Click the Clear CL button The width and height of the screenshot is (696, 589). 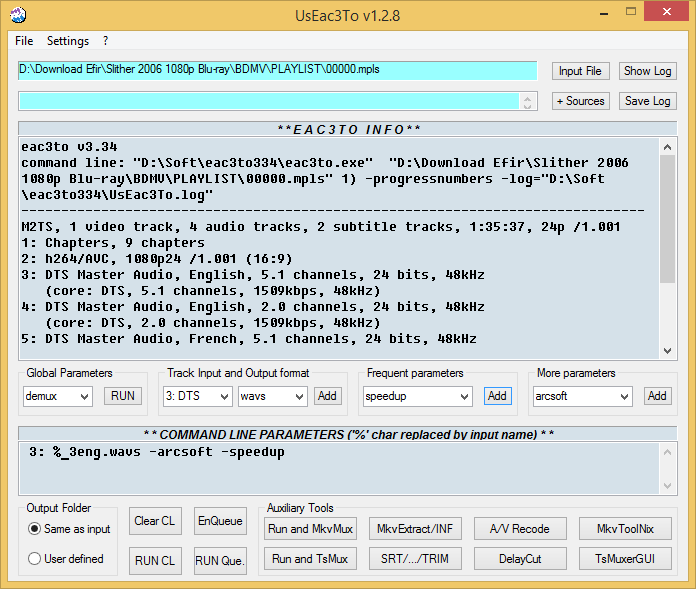[155, 522]
